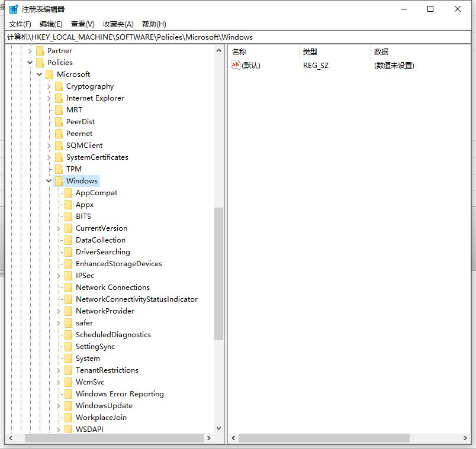This screenshot has height=449, width=476.
Task: Click the Peernet folder icon
Action: (59, 134)
